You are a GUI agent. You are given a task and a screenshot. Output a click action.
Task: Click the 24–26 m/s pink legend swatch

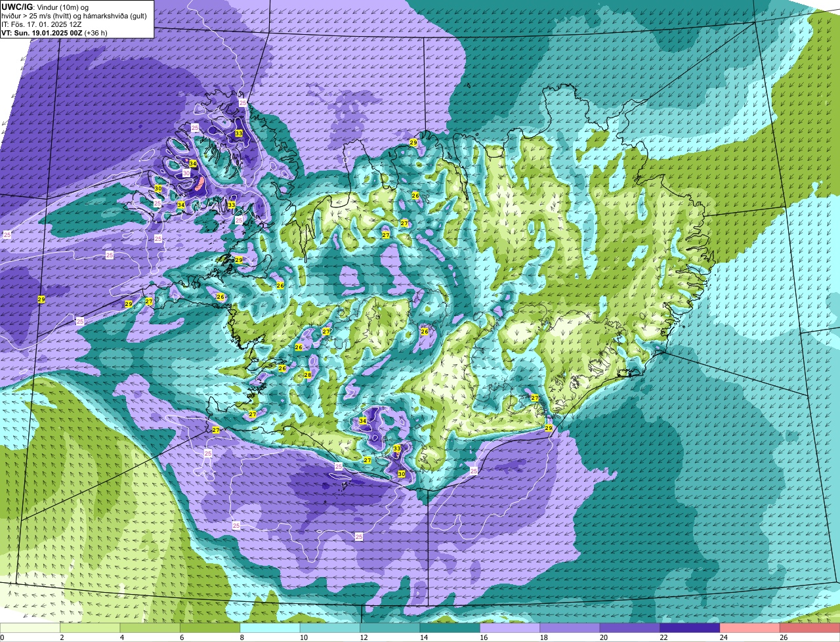(x=750, y=628)
